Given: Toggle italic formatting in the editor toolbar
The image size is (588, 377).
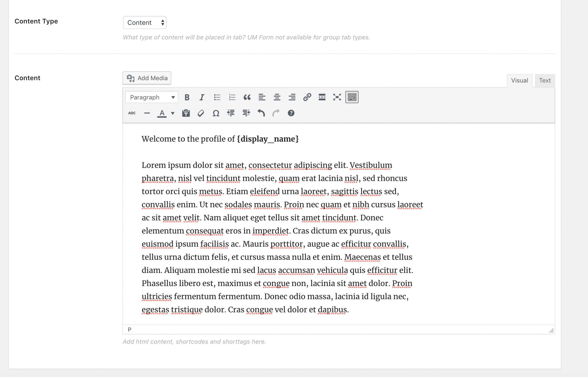Looking at the screenshot, I should [x=202, y=97].
